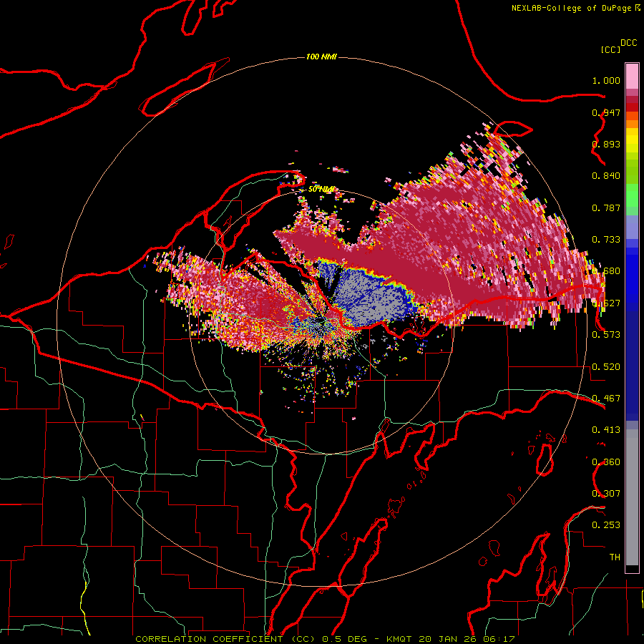Click the 0.840 scale value
Image resolution: width=644 pixels, height=644 pixels.
606,176
